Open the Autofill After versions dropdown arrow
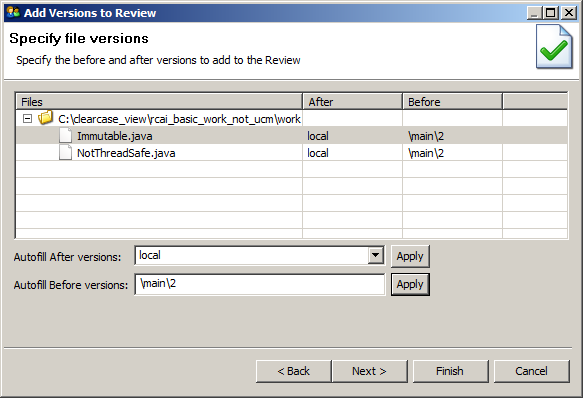The width and height of the screenshot is (583, 398). click(x=376, y=256)
